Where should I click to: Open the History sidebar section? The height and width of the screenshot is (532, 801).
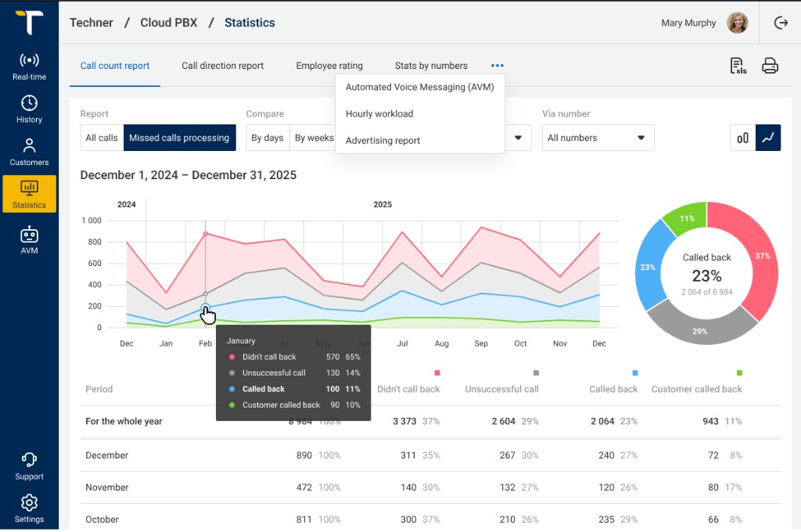click(x=29, y=109)
